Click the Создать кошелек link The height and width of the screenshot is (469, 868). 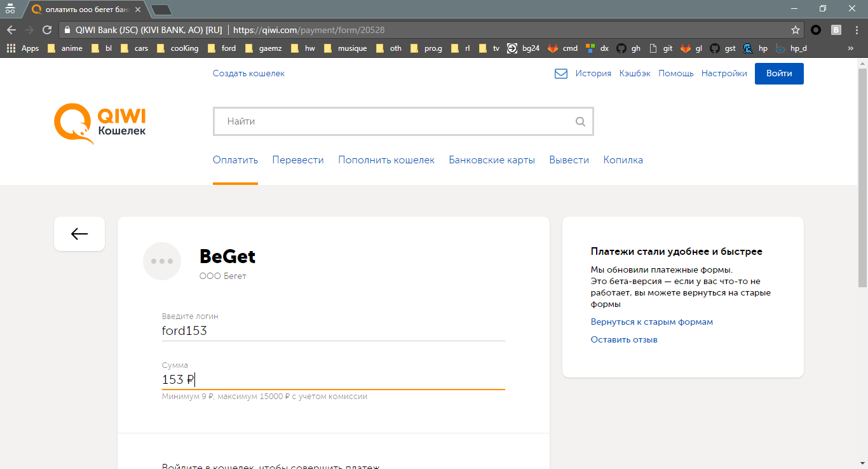coord(248,74)
